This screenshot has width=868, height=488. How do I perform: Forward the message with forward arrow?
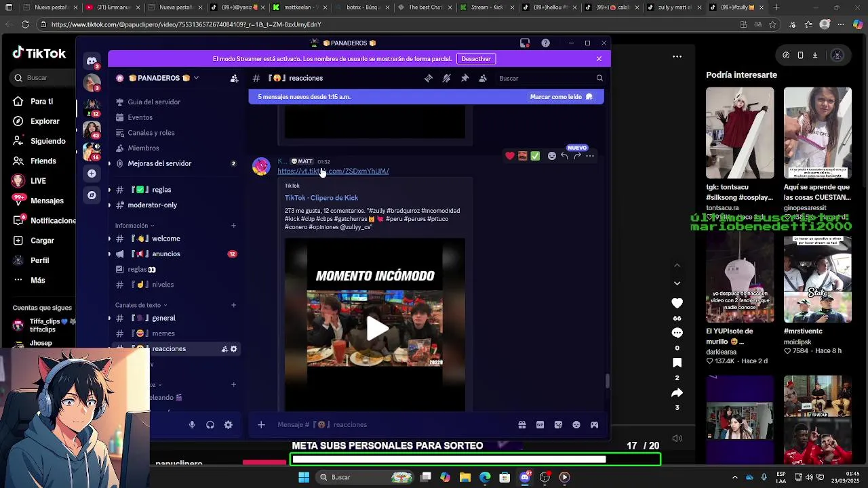coord(577,156)
